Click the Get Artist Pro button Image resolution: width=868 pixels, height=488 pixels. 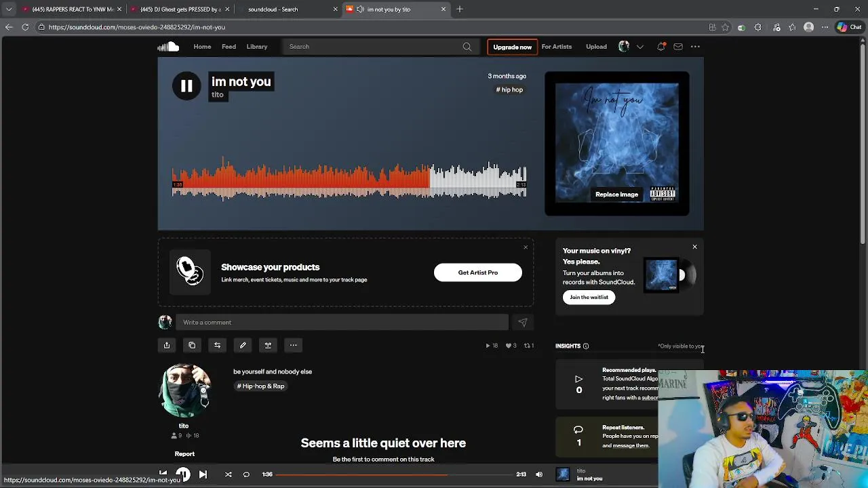[x=478, y=272]
